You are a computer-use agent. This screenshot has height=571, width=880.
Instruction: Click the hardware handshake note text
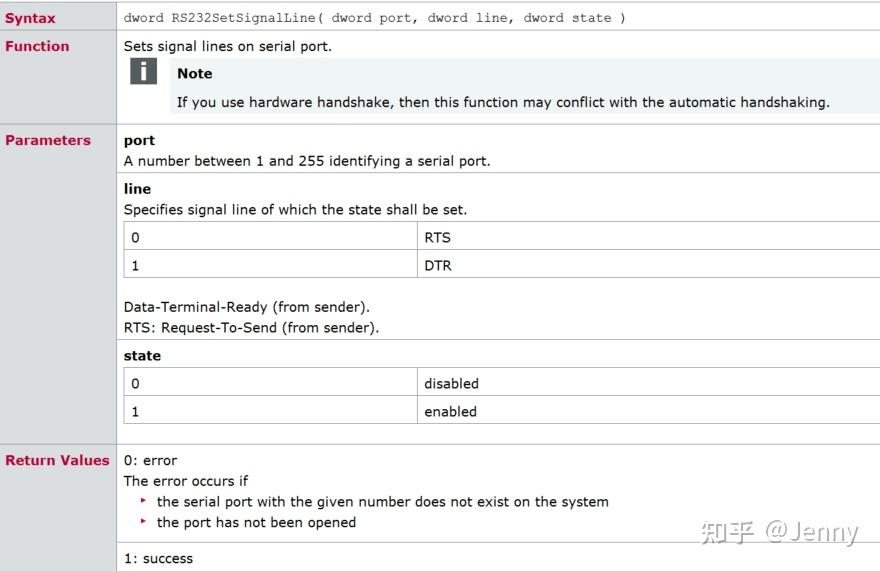point(502,102)
